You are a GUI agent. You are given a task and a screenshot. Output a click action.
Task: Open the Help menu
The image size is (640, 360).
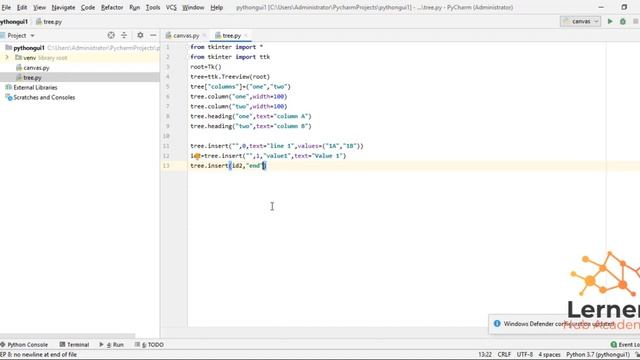[x=216, y=7]
